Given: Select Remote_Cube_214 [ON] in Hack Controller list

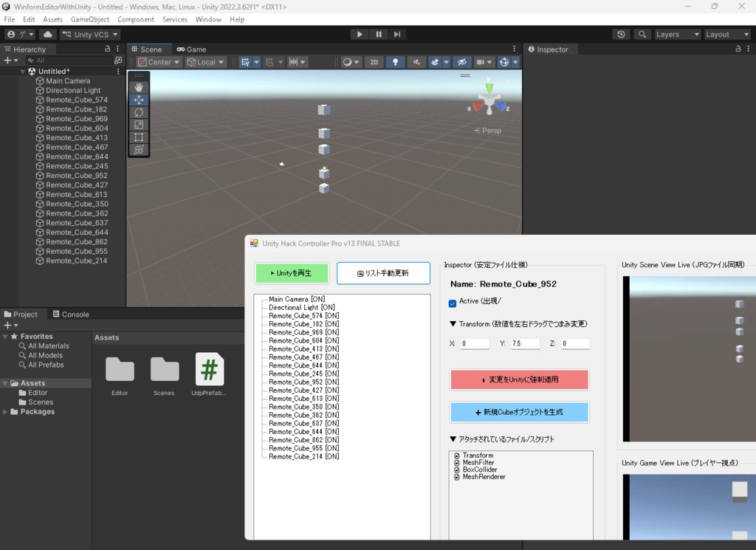Looking at the screenshot, I should pyautogui.click(x=303, y=456).
